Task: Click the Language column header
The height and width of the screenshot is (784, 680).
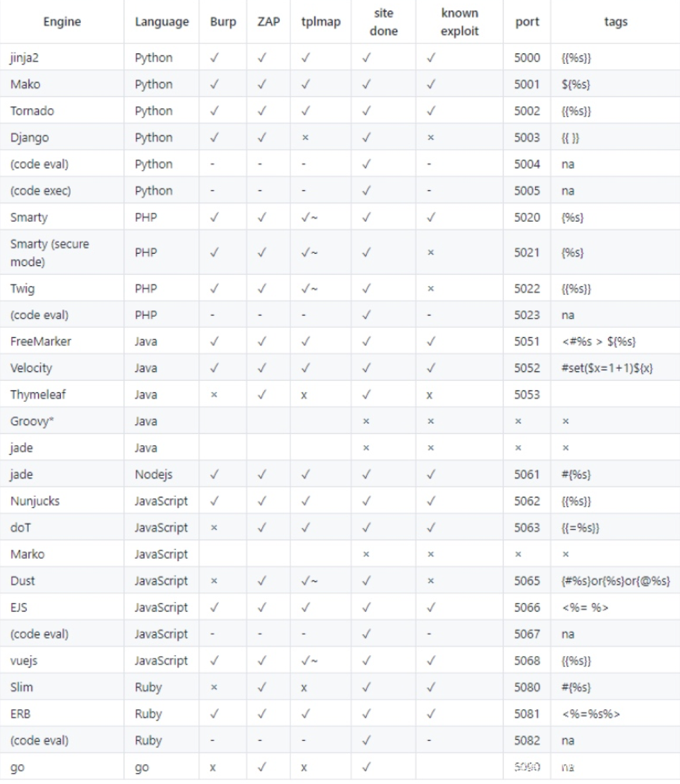Action: point(162,22)
